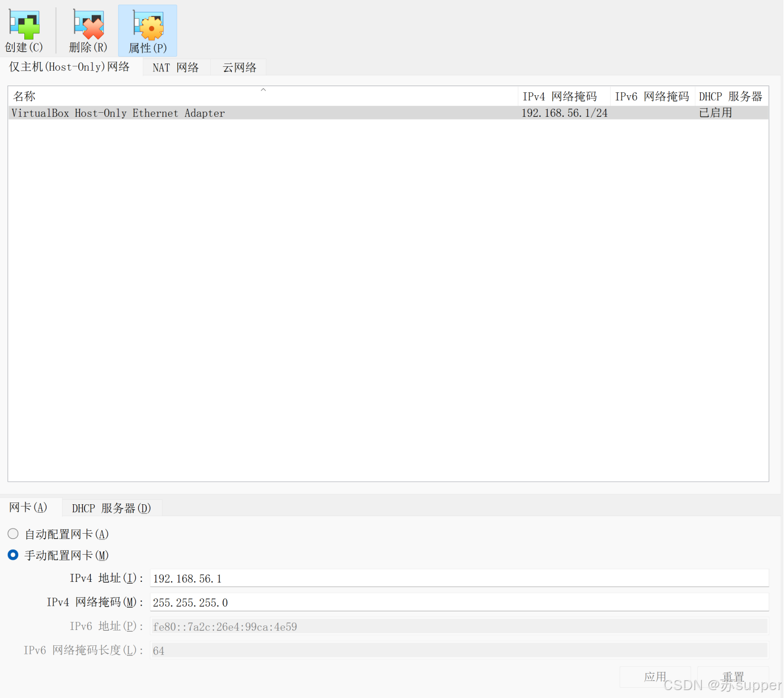Image resolution: width=784 pixels, height=698 pixels.
Task: Click the IPv4 网络掩码 column header
Action: [564, 96]
